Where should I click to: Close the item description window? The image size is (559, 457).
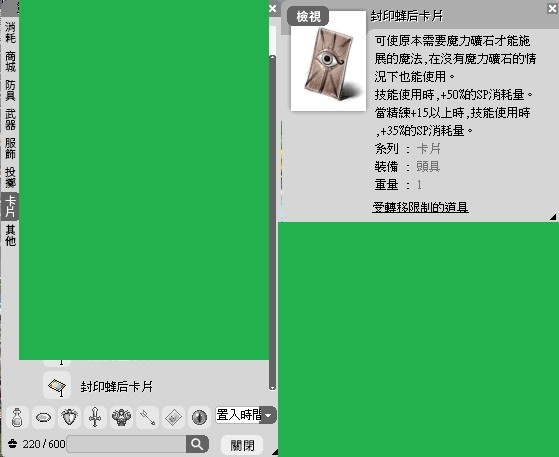click(x=552, y=9)
